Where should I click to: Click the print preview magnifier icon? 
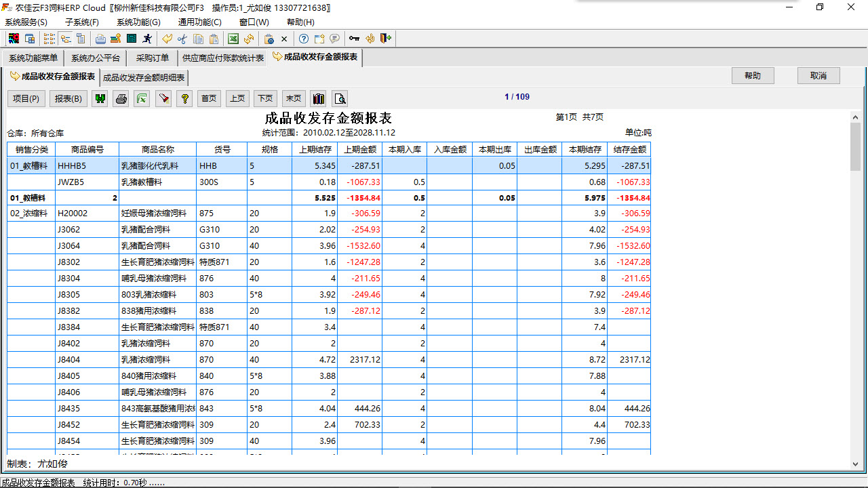tap(340, 98)
